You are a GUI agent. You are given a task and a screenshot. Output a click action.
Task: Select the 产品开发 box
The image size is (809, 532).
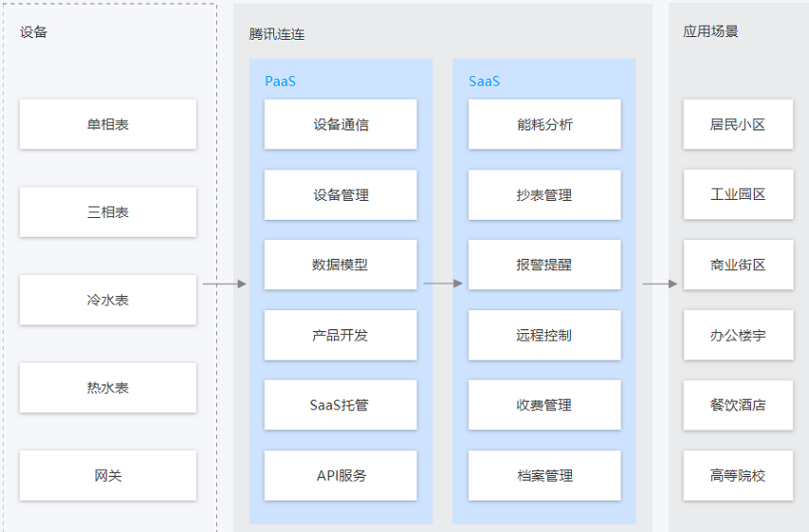coord(341,335)
